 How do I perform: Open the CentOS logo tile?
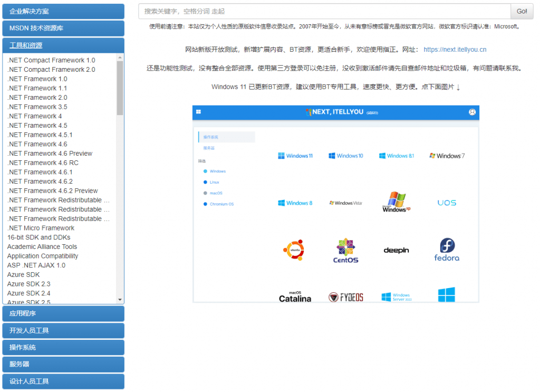coord(346,251)
